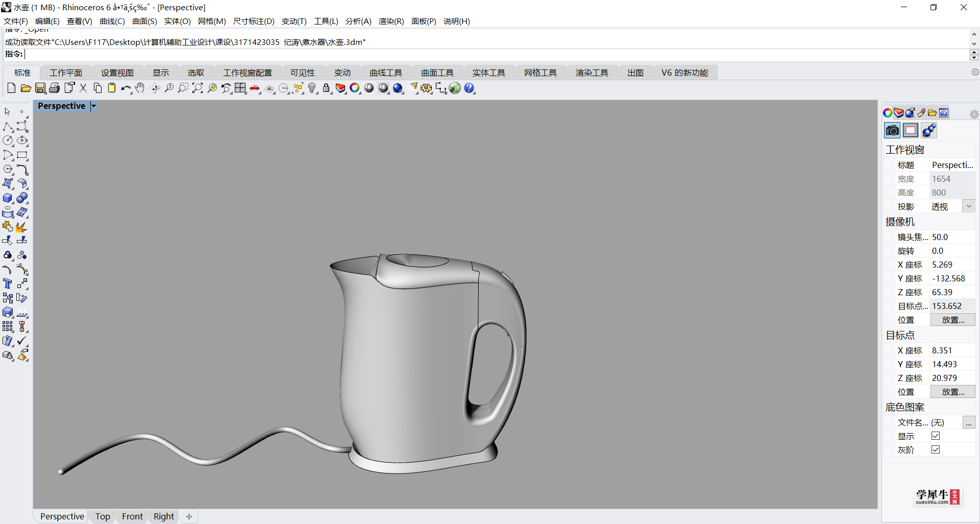Viewport: 980px width, 524px height.
Task: Open the camera view properties icon
Action: tap(892, 131)
